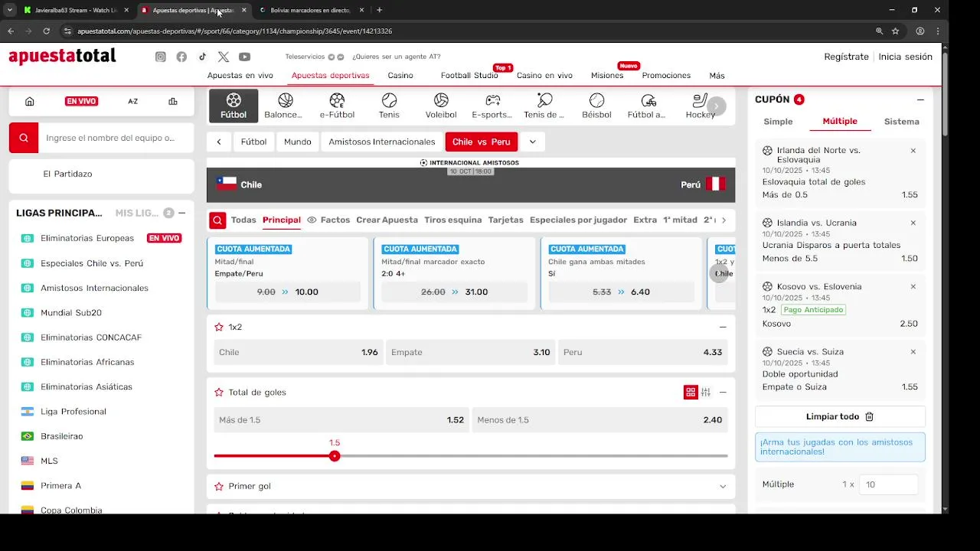
Task: Open the A-Z sports list icon
Action: (x=133, y=101)
